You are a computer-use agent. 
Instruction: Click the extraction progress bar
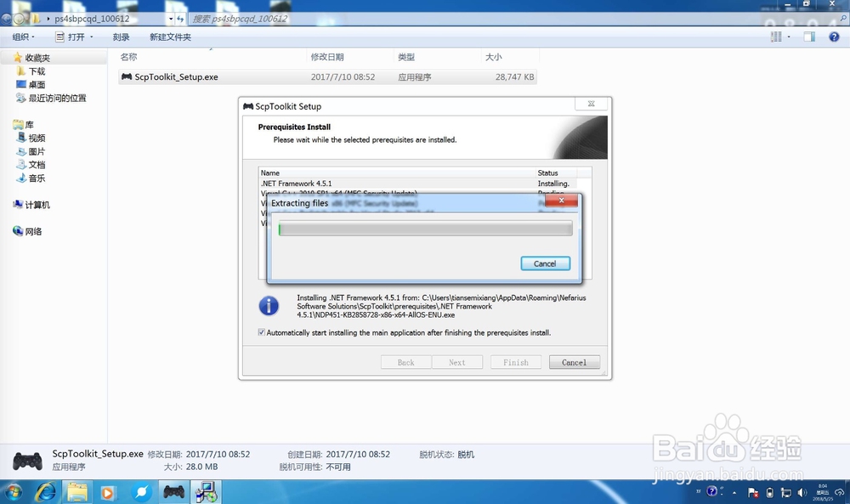point(425,229)
